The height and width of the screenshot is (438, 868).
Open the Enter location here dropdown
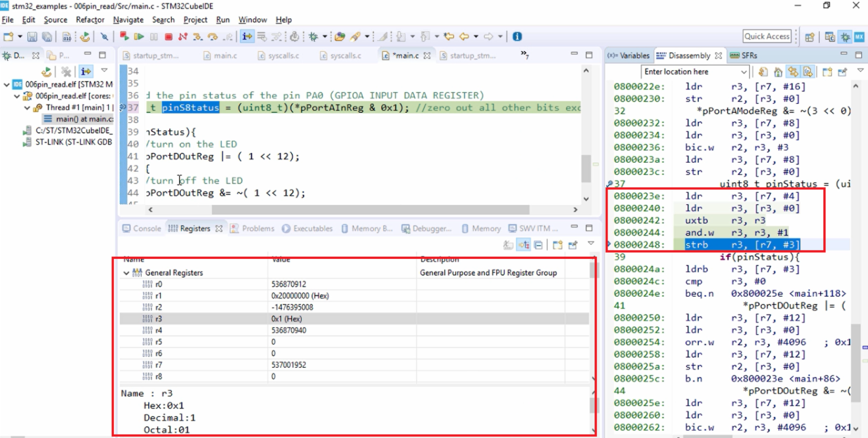tap(743, 72)
